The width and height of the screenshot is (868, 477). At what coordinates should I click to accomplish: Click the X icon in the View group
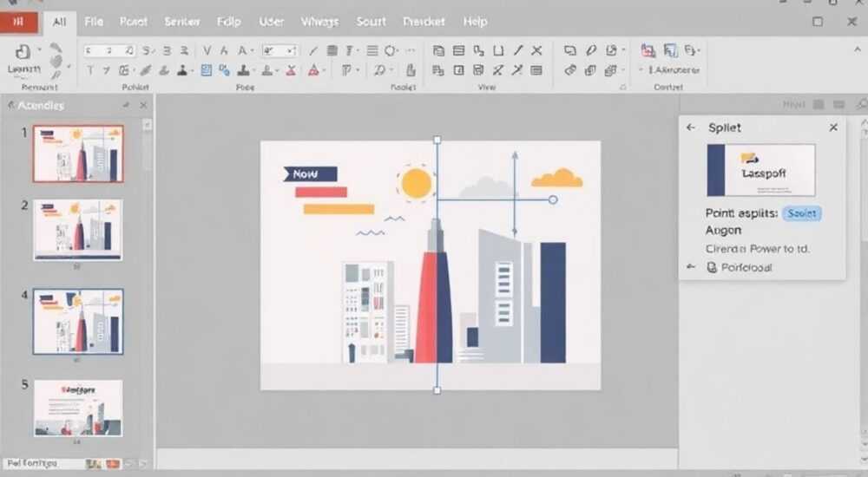(536, 51)
